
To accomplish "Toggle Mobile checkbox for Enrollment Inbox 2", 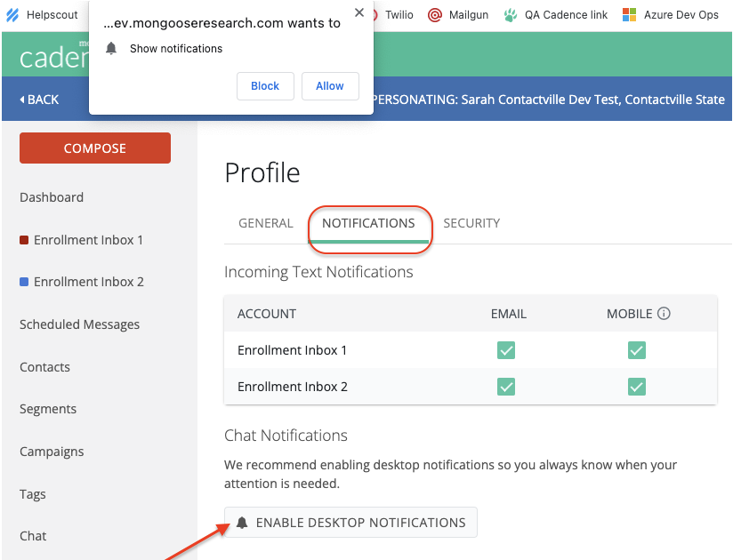I will 636,387.
